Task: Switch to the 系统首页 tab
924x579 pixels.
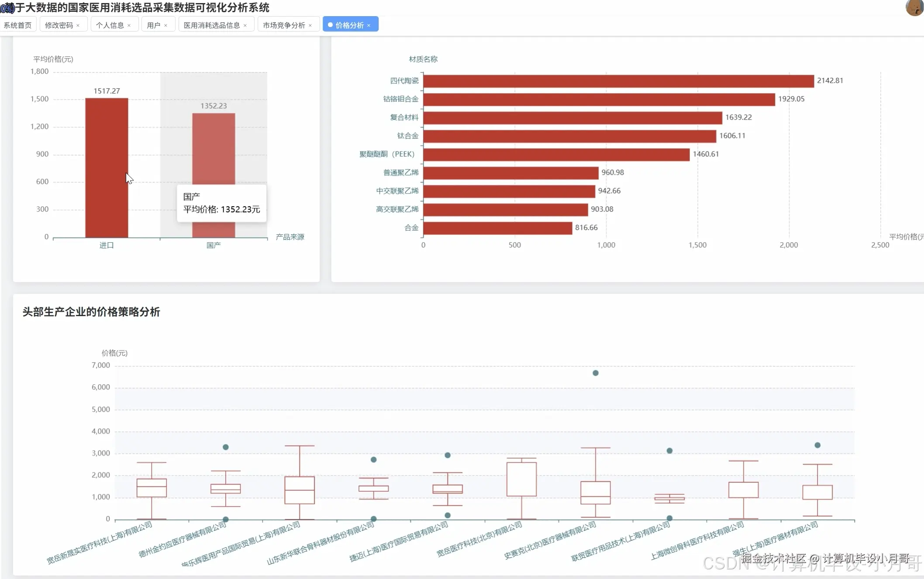Action: point(17,25)
